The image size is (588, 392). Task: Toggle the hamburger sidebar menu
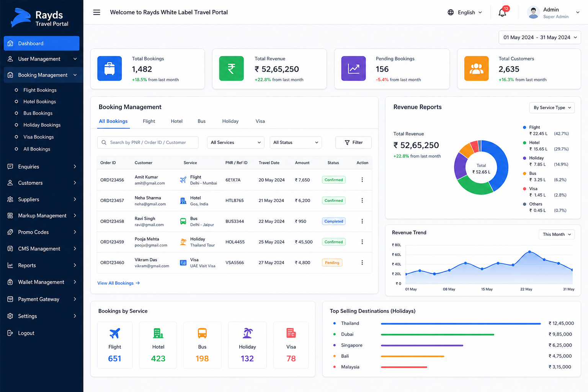click(x=97, y=12)
